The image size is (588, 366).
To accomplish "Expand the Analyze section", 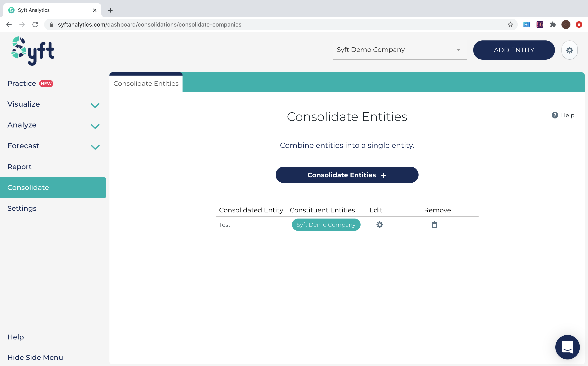I will pos(95,126).
